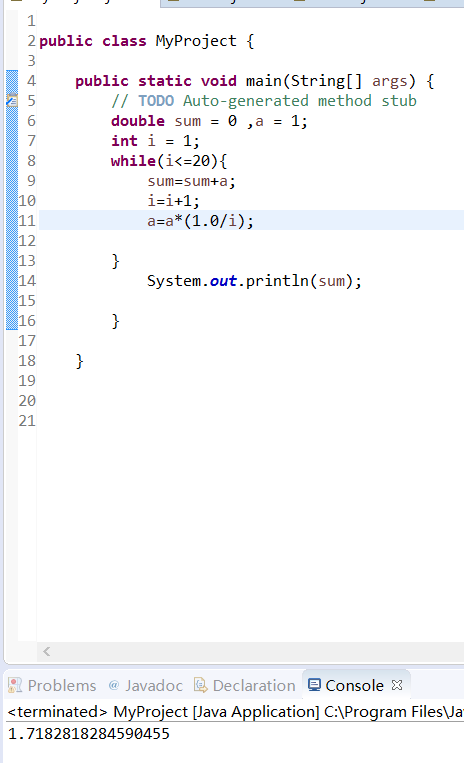Click the Declaration view icon
Viewport: 464px width, 763px height.
[x=200, y=685]
